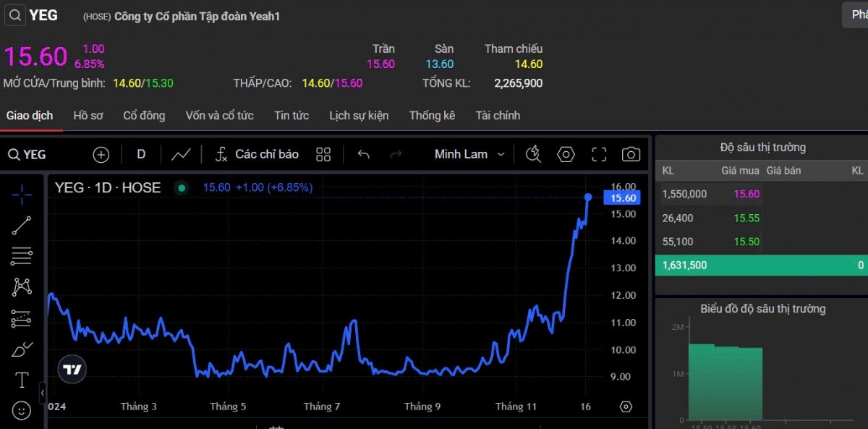Select the trend line drawing tool
868x429 pixels.
coord(22,226)
